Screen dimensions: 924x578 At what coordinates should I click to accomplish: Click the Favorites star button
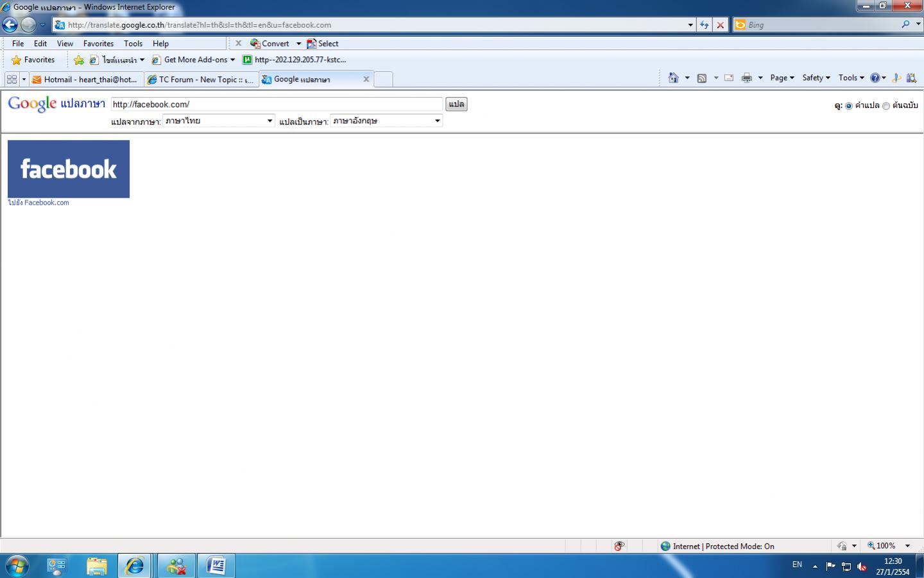pos(33,60)
